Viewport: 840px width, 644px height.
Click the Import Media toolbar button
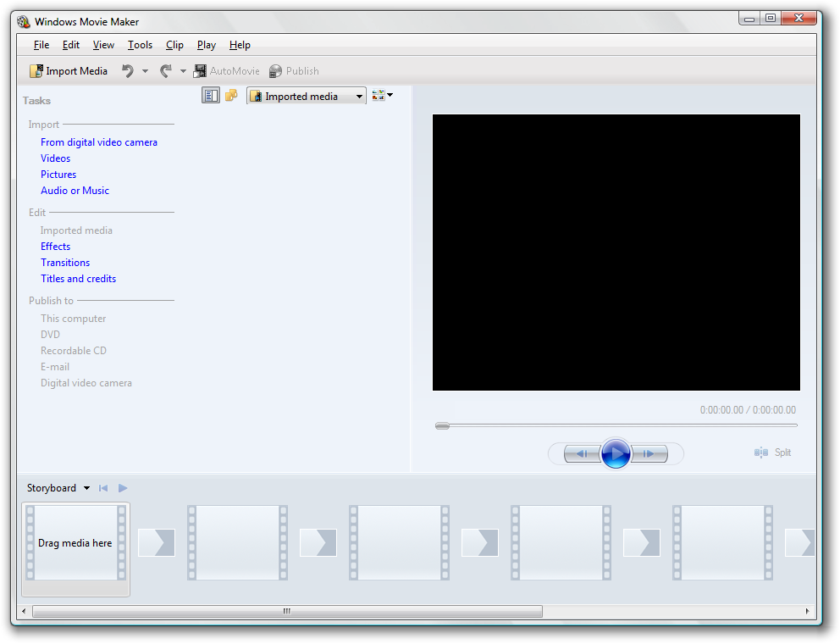tap(69, 71)
